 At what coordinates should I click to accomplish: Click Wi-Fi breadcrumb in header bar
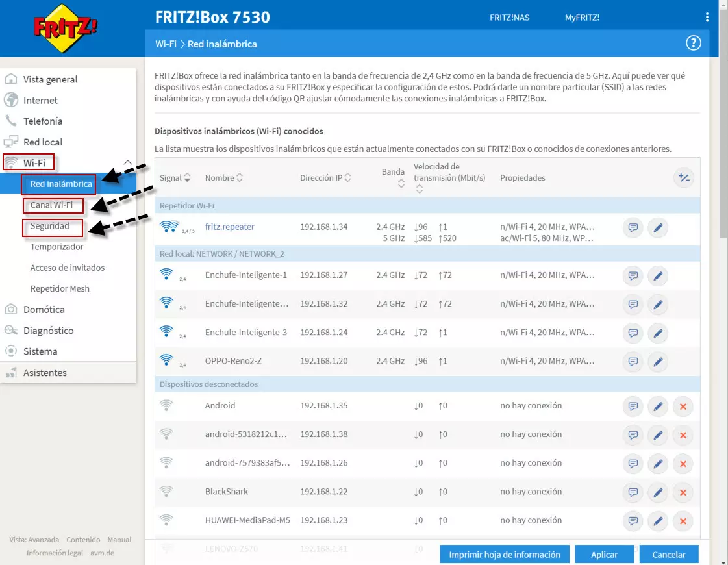(x=166, y=44)
